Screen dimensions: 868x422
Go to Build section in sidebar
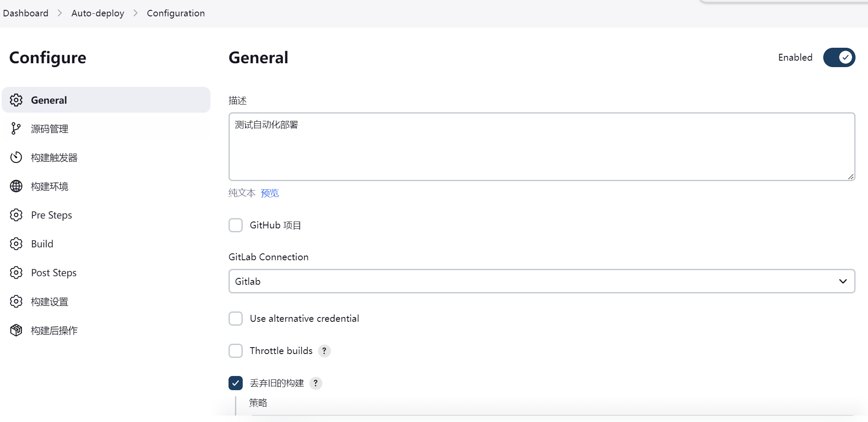[x=42, y=244]
